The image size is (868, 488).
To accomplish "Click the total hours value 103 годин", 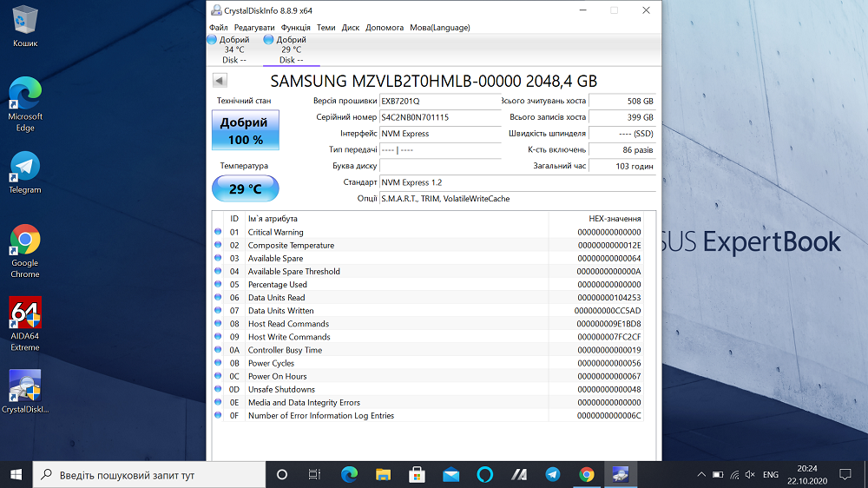I will 622,166.
